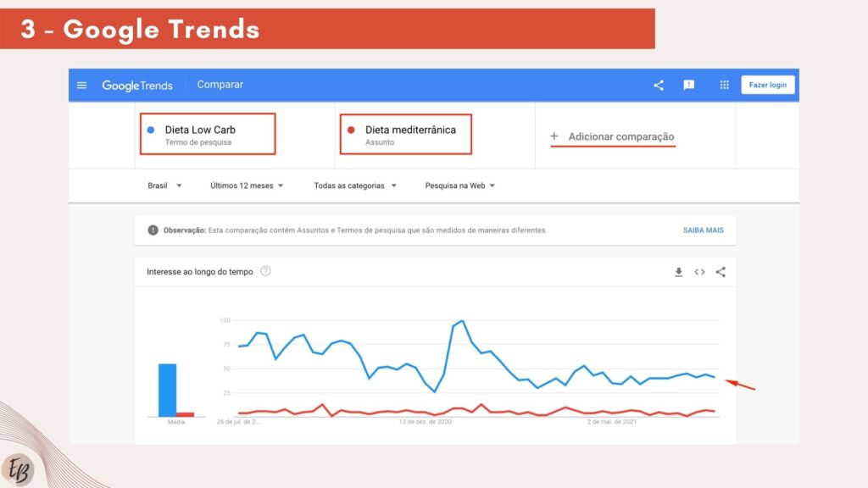Click the 13 de dez. de 2020 axis label
This screenshot has height=488, width=868.
click(426, 422)
